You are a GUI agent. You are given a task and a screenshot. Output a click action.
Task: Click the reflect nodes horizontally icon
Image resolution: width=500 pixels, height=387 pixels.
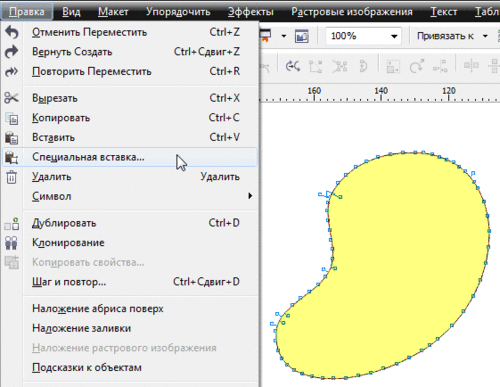click(471, 66)
